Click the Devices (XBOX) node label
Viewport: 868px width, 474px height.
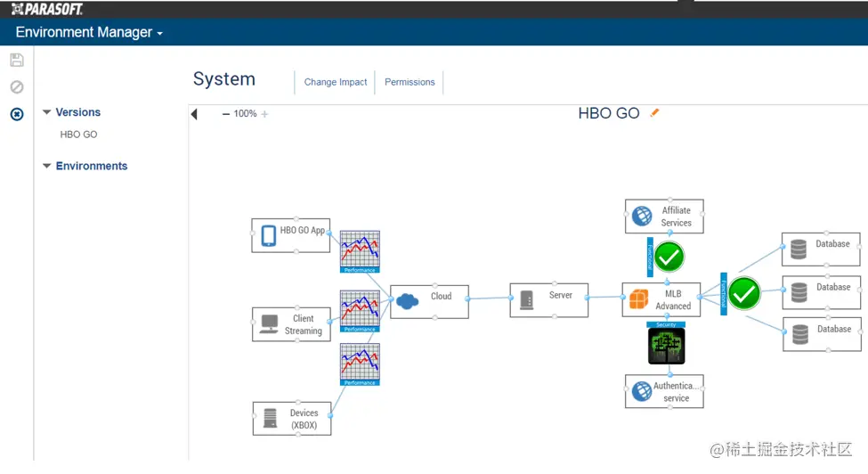click(x=304, y=419)
